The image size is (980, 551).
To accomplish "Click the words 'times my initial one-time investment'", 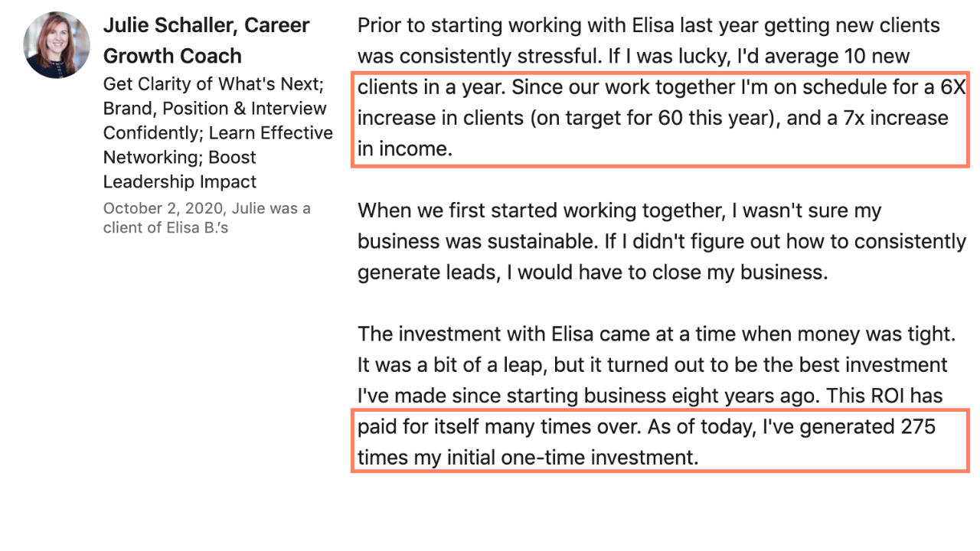I will tap(528, 458).
